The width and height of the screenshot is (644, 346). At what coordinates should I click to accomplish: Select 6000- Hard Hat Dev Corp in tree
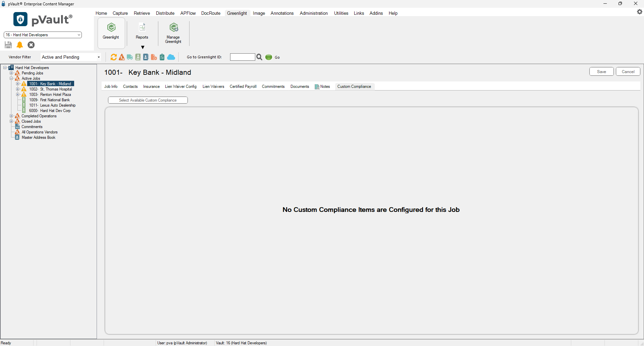click(x=50, y=111)
